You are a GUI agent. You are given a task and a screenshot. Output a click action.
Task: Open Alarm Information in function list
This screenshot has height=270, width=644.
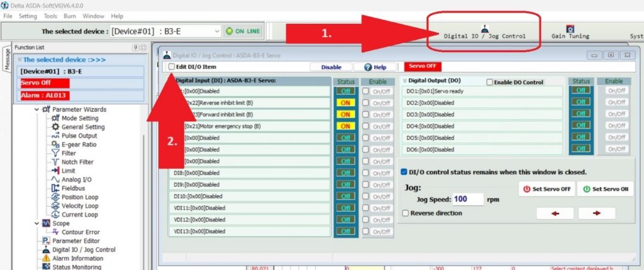click(x=77, y=258)
